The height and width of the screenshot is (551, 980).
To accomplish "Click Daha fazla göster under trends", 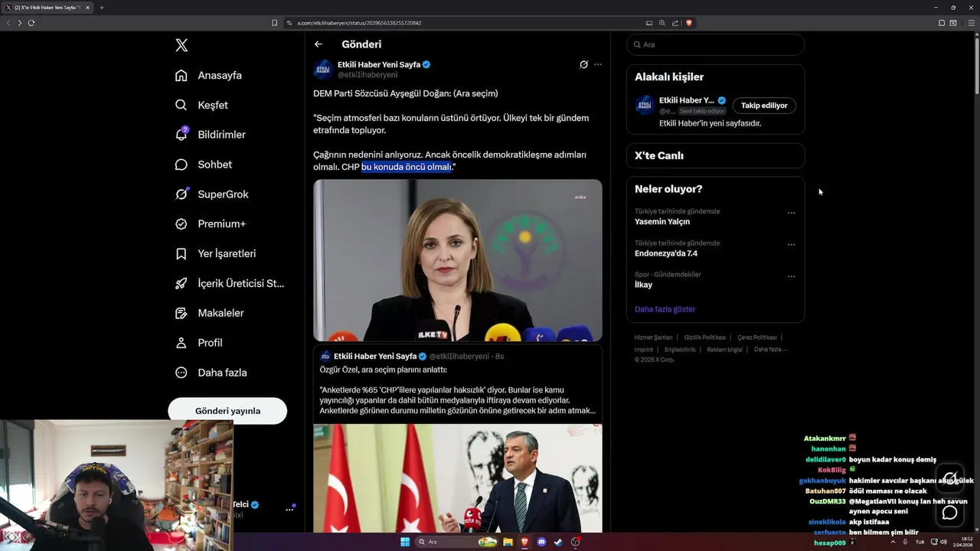I will [x=665, y=309].
